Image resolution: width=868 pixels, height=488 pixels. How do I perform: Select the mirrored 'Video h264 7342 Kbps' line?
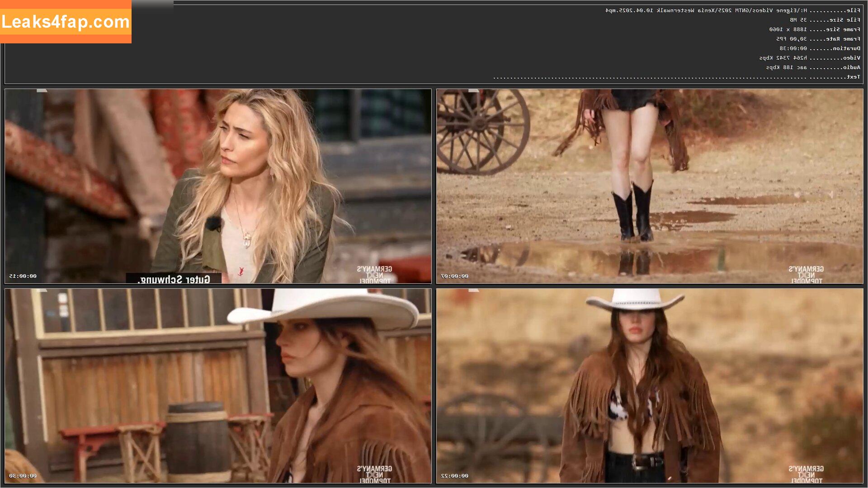pyautogui.click(x=810, y=58)
